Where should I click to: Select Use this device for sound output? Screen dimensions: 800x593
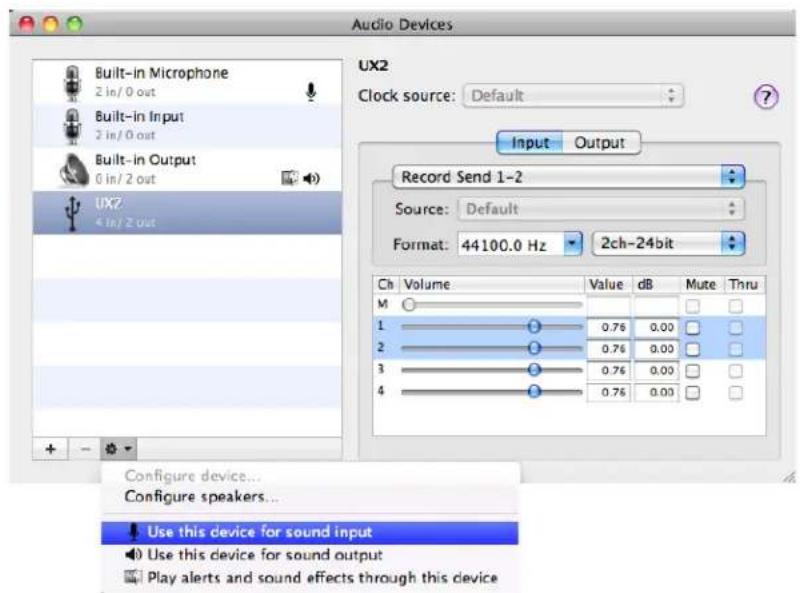(310, 555)
